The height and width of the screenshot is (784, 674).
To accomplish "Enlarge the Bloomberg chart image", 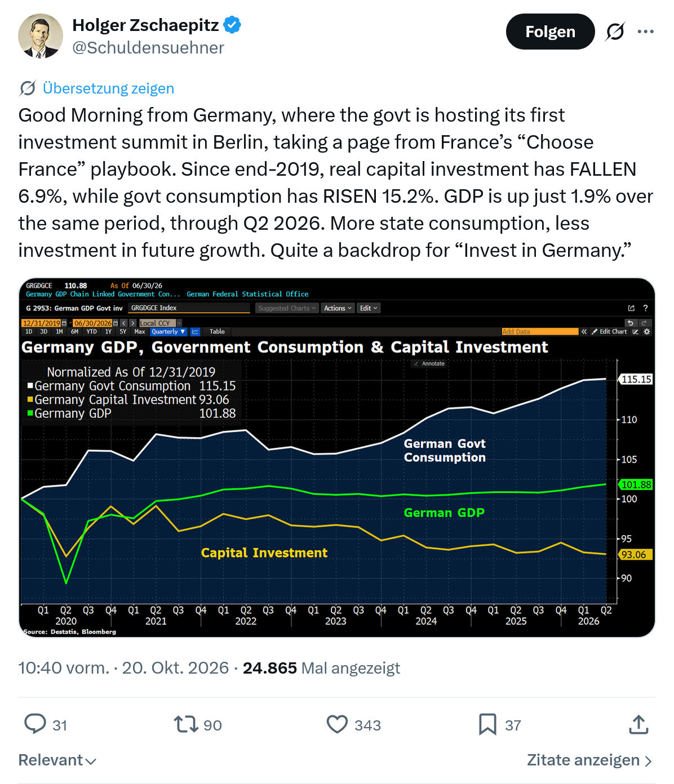I will [337, 457].
